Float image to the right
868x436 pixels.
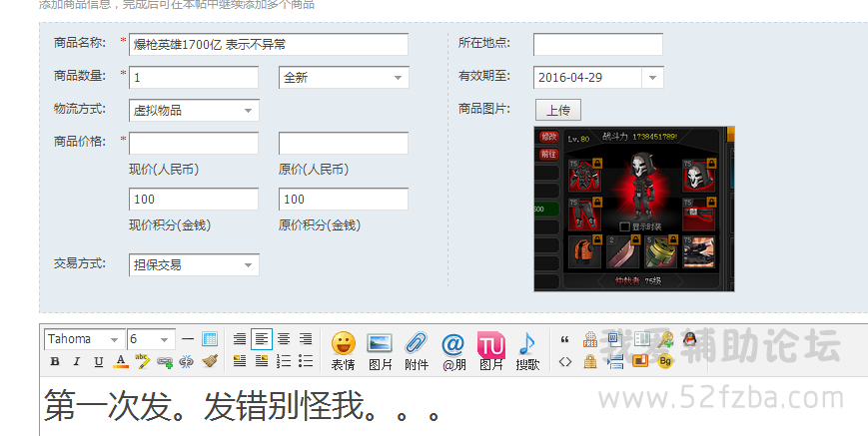(262, 361)
